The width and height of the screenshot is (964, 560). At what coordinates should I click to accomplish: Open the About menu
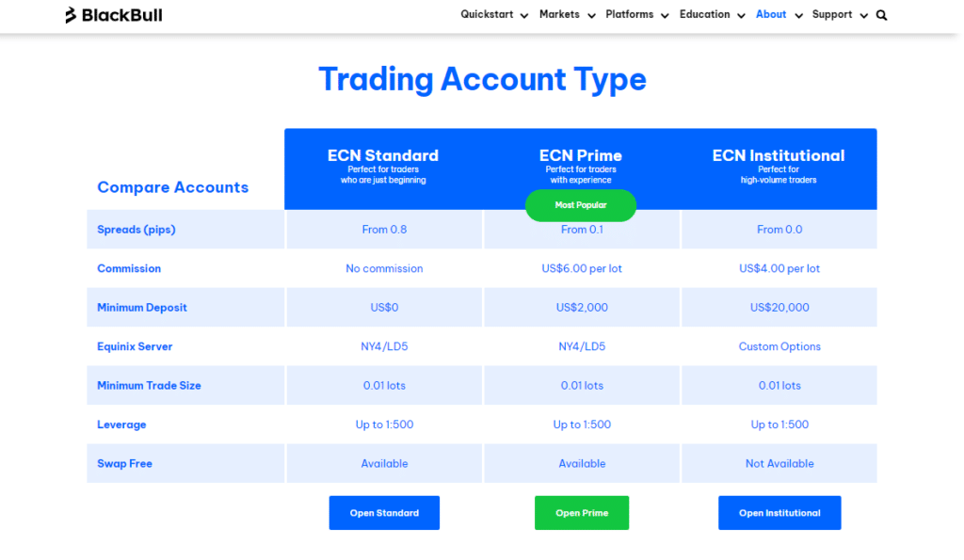771,14
